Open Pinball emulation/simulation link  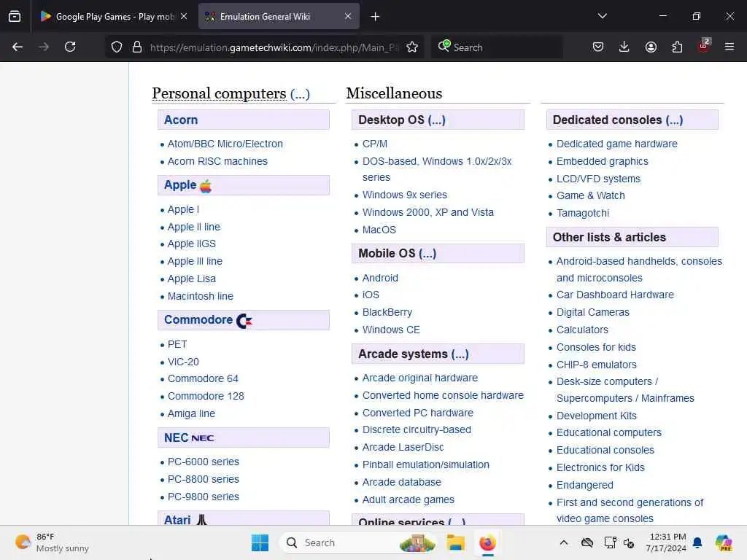click(x=426, y=464)
